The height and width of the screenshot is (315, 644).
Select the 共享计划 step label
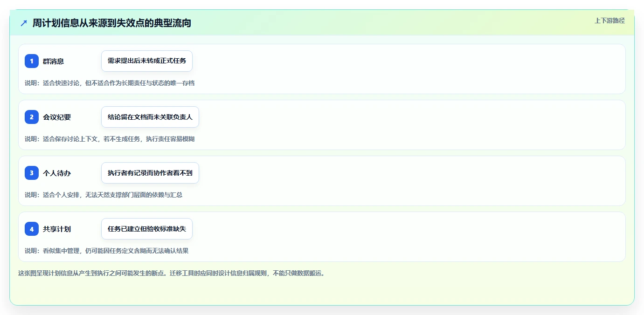(57, 229)
